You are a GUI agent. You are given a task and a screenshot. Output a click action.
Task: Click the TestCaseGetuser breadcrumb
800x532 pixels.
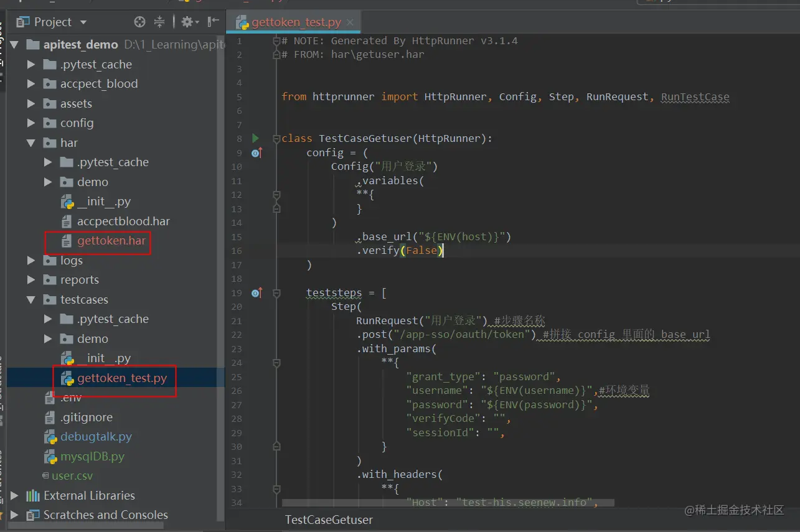coord(329,520)
